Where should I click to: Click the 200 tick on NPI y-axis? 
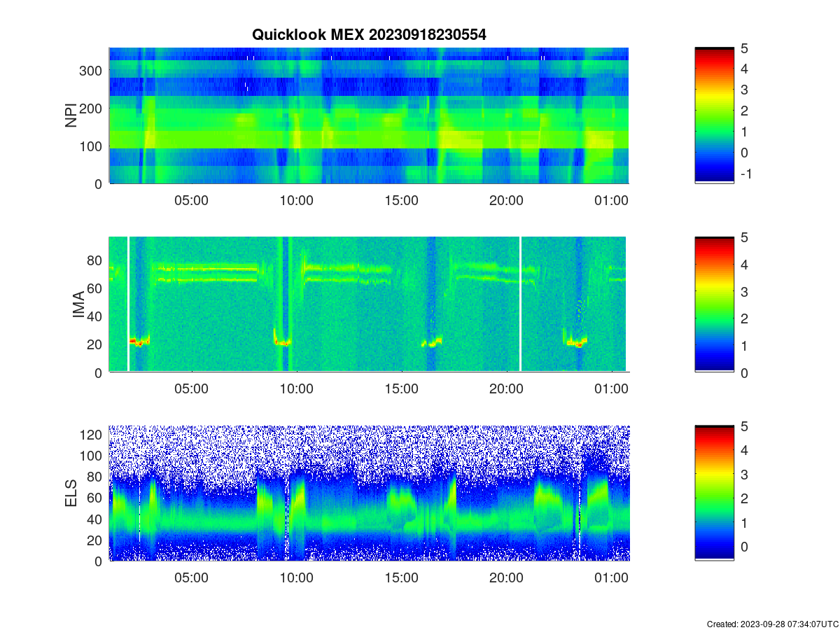coord(92,108)
